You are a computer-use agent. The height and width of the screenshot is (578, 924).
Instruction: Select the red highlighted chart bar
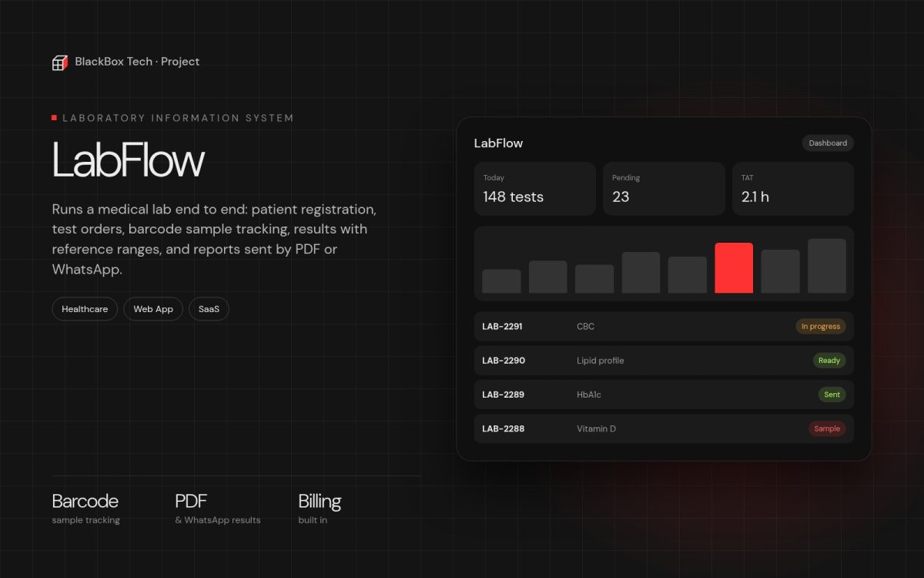(x=734, y=268)
